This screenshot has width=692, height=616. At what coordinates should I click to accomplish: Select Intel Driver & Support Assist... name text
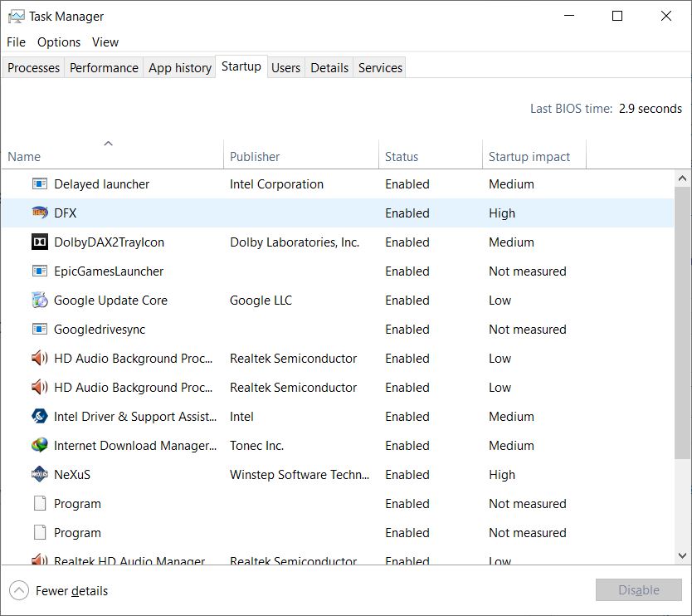point(135,417)
